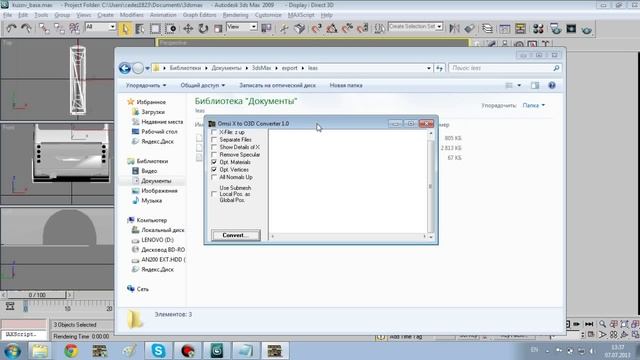Open the Animation menu
Image resolution: width=640 pixels, height=360 pixels.
pos(163,15)
